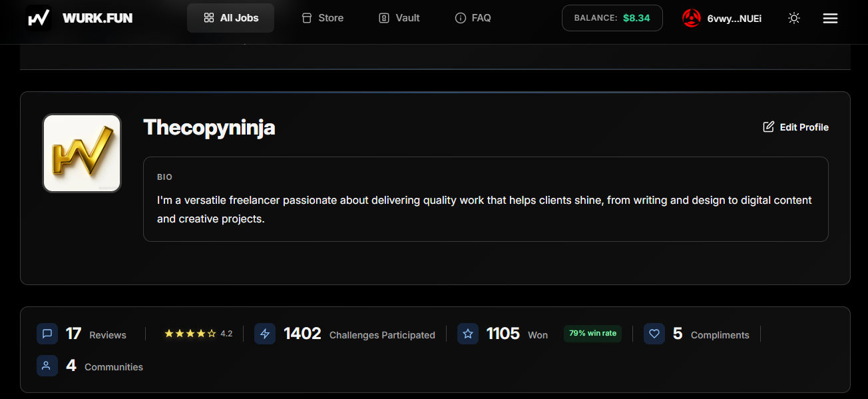Click the person Communities icon
868x399 pixels.
click(47, 366)
